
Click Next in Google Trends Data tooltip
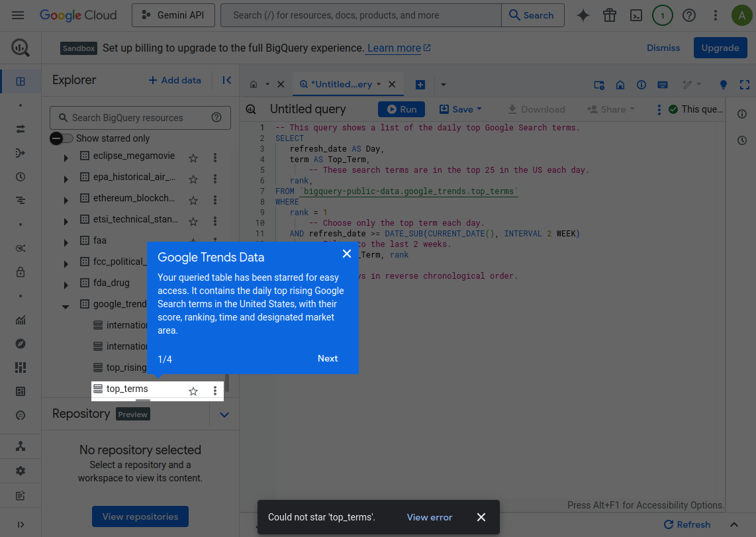coord(327,358)
